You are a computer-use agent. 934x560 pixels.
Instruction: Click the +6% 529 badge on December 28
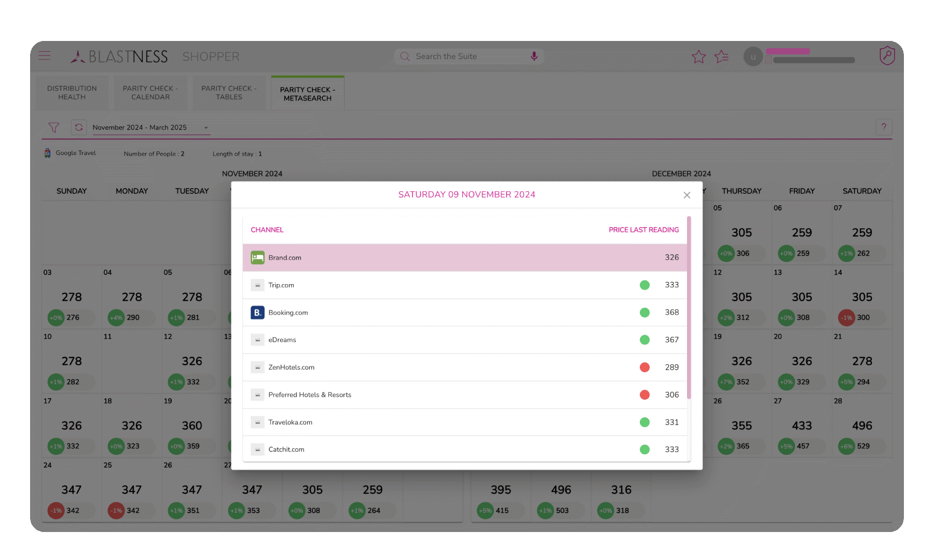point(862,446)
